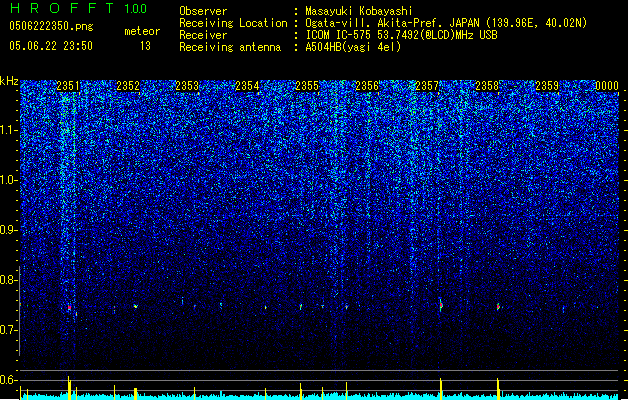Viewport: 629px width, 400px height.
Task: Click the 0.7 kHz axis label
Action: pos(8,330)
